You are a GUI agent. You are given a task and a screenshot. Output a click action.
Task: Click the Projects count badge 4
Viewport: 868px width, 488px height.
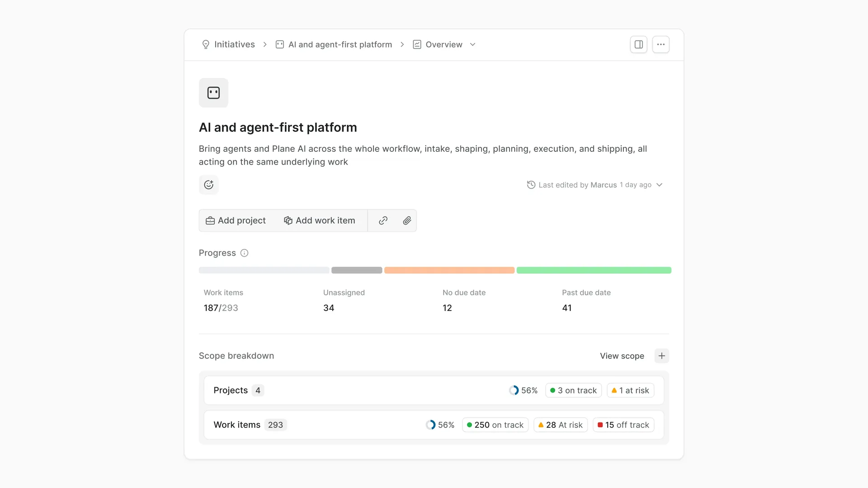coord(258,390)
